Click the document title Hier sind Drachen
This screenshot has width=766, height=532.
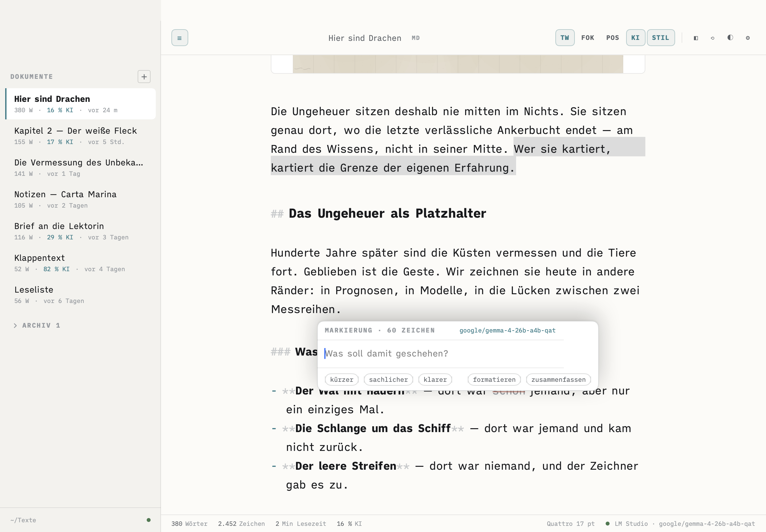point(364,38)
